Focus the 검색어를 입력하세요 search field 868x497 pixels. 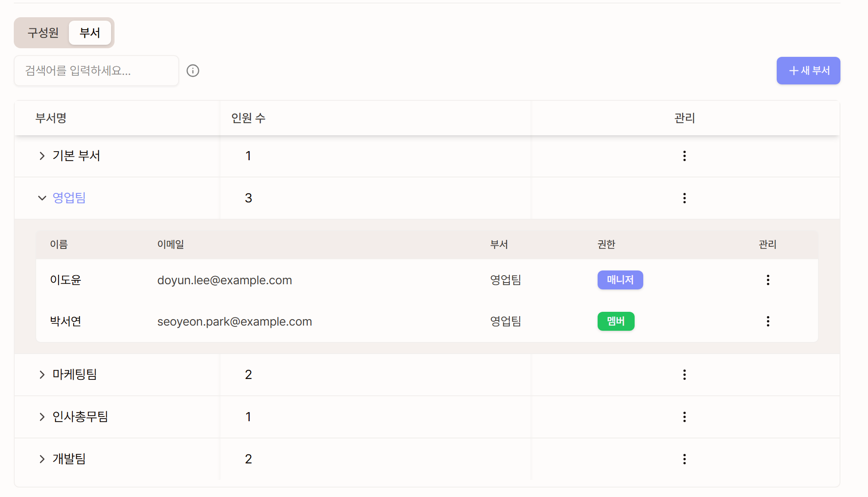click(96, 71)
